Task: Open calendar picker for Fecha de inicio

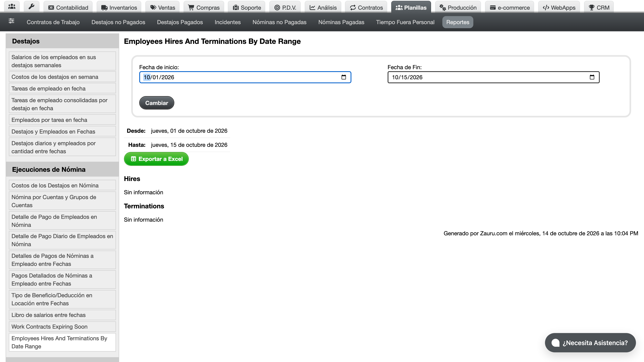Action: tap(344, 77)
